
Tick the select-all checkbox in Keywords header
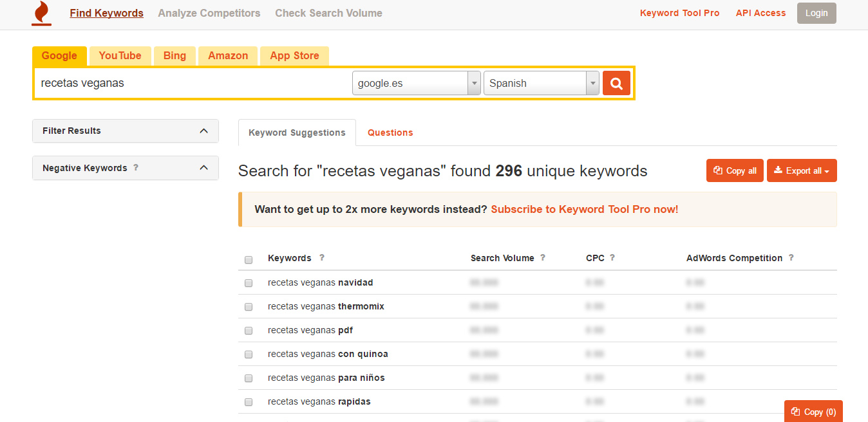[249, 260]
